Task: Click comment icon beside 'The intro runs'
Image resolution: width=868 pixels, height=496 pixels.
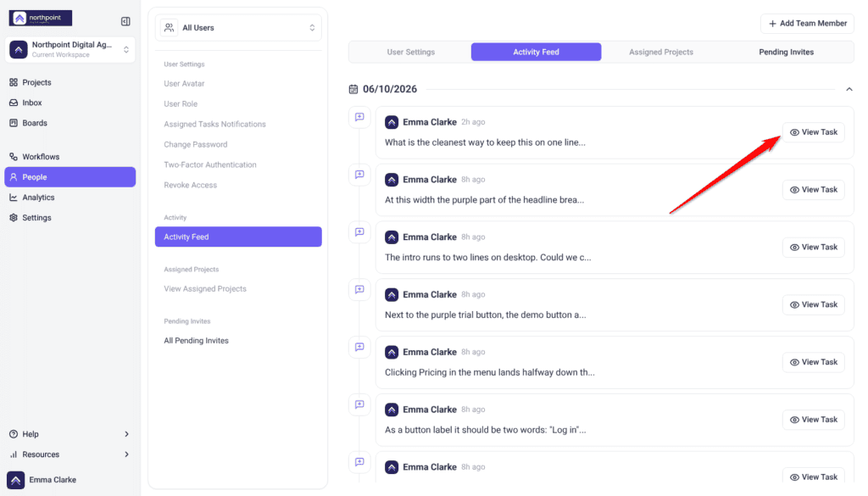Action: pos(359,232)
